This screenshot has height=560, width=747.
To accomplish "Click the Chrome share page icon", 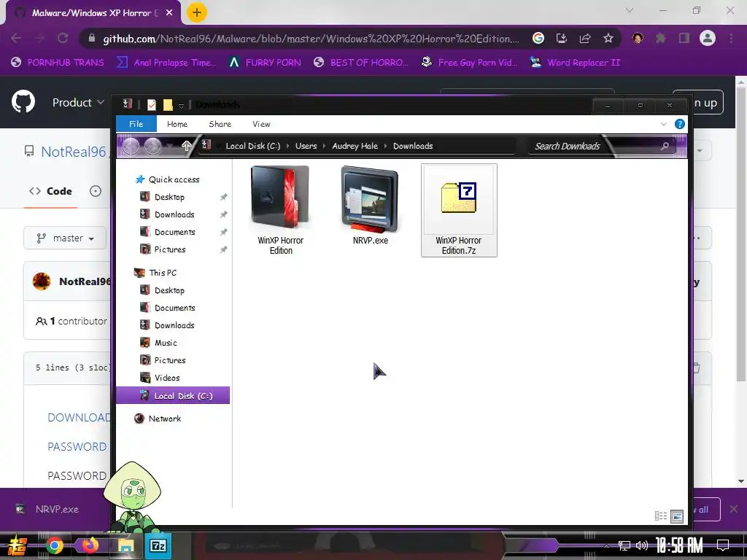I will point(585,38).
